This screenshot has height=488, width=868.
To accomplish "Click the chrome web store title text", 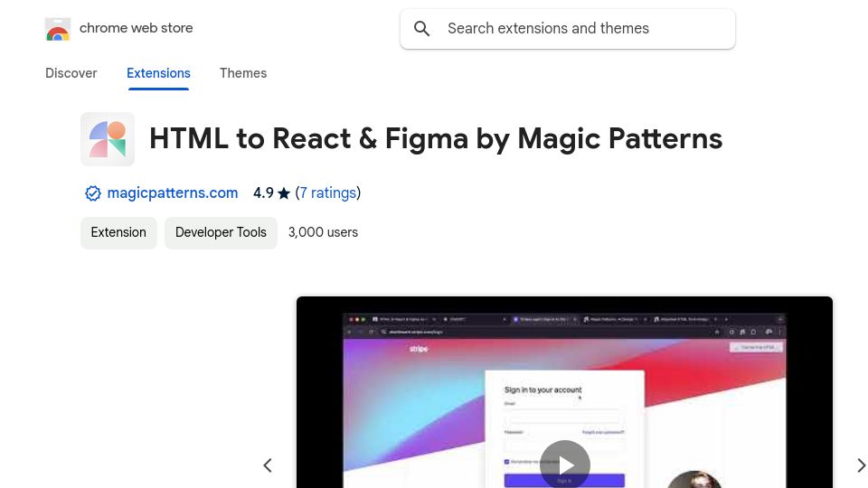I will pos(137,28).
